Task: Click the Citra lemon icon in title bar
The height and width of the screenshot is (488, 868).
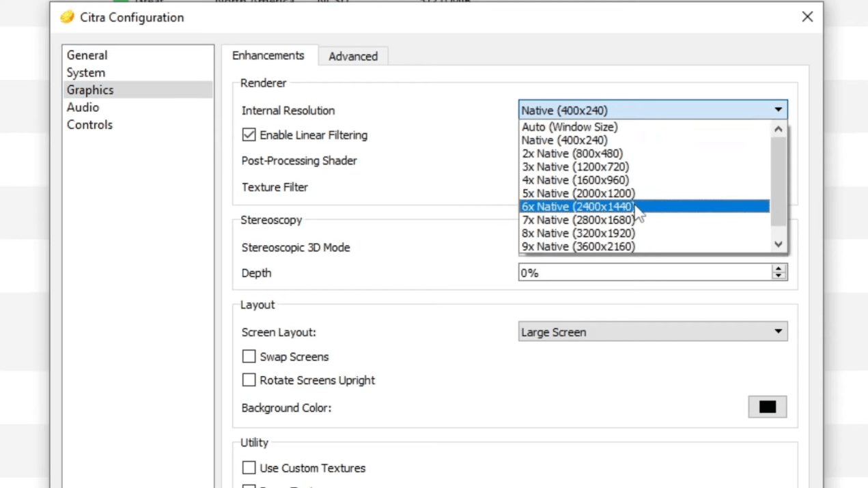Action: (67, 17)
